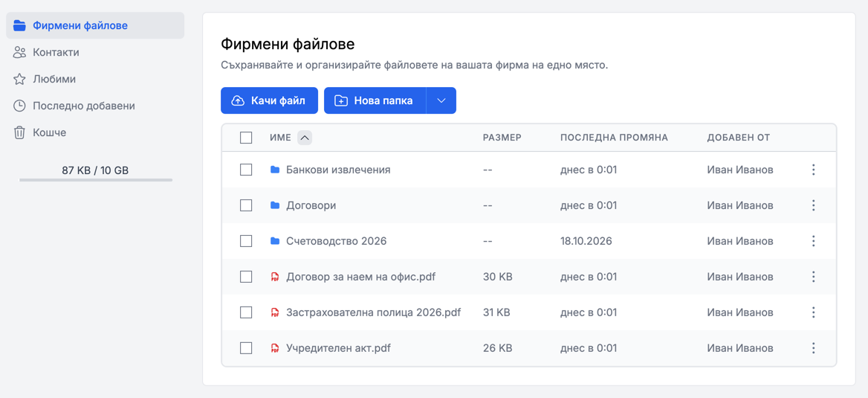Click the 30 KB size cell
868x398 pixels.
[496, 277]
